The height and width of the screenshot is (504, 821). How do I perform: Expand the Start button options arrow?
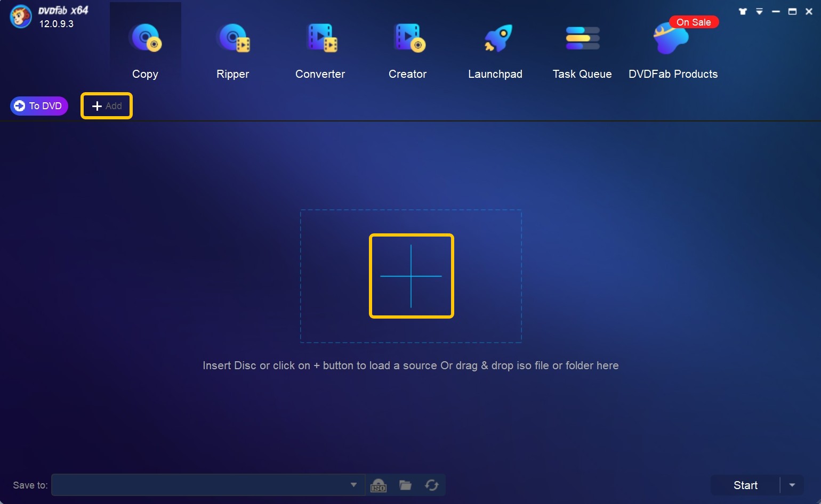792,485
